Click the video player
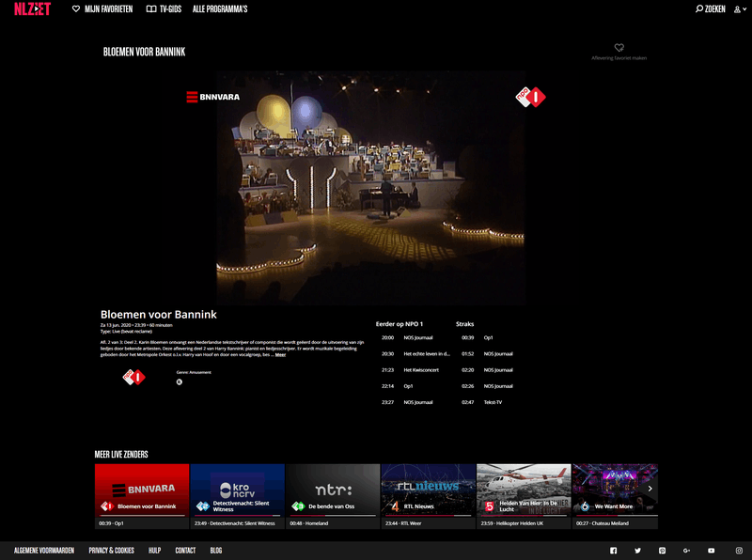This screenshot has height=560, width=752. 370,188
